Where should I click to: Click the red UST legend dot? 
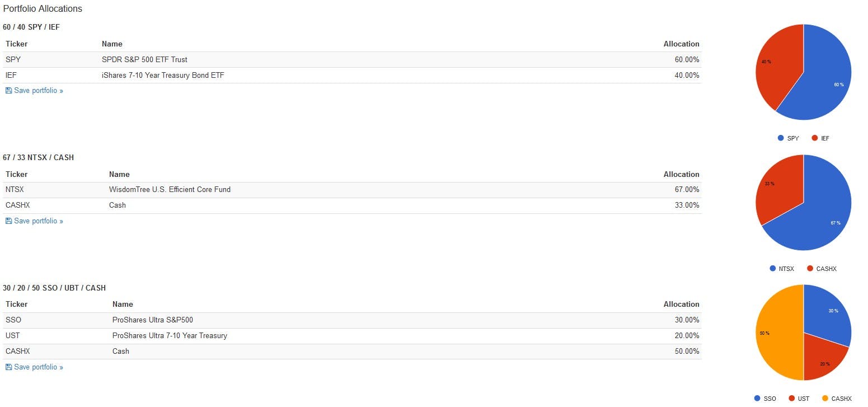tap(792, 399)
